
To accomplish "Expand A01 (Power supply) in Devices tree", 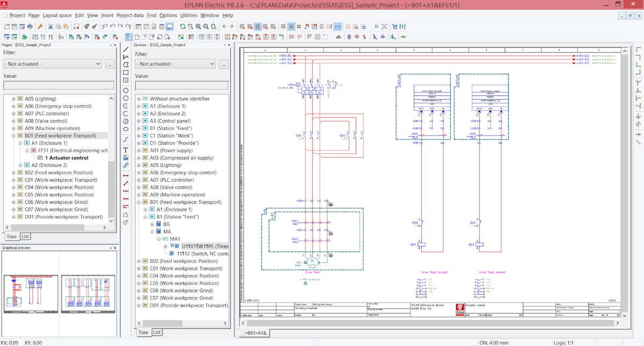I will coord(138,151).
